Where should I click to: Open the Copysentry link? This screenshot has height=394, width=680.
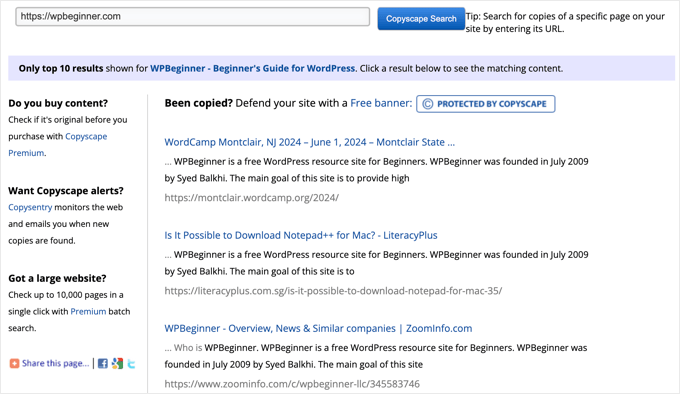30,207
